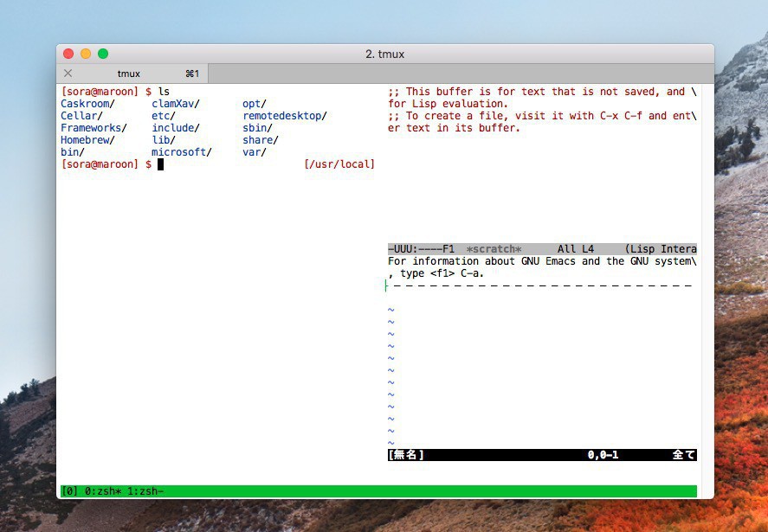Click the microsoft/ directory name

tap(182, 152)
